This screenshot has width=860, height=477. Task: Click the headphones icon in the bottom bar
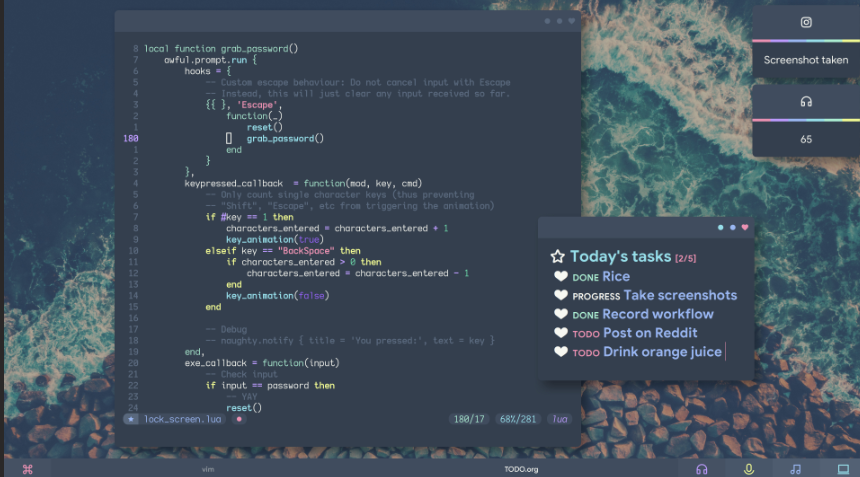coord(702,469)
